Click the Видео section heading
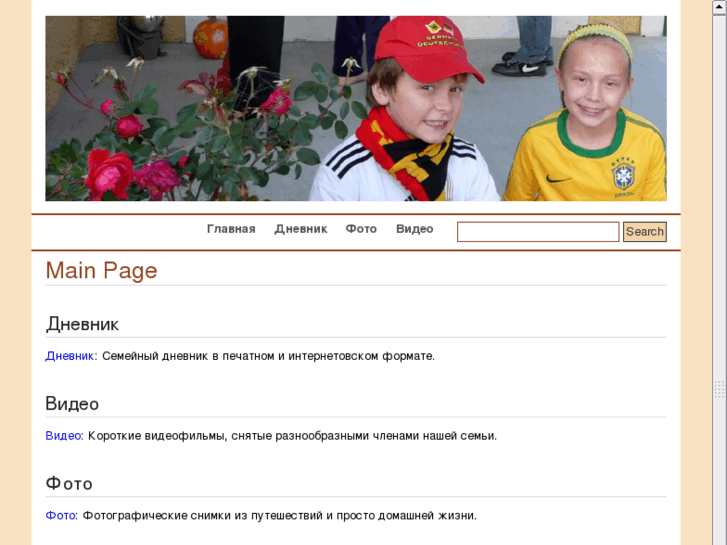Image resolution: width=727 pixels, height=545 pixels. [72, 404]
